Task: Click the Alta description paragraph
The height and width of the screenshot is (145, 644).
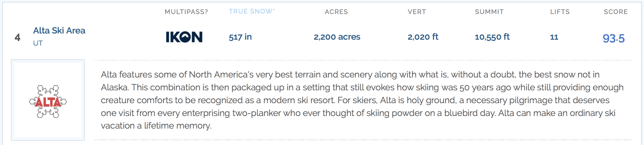Action: tap(362, 100)
